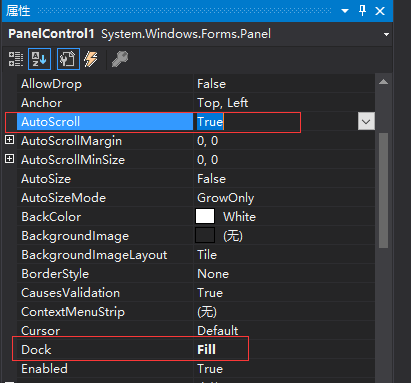Click the BackgroundImage empty swatch

coord(205,235)
